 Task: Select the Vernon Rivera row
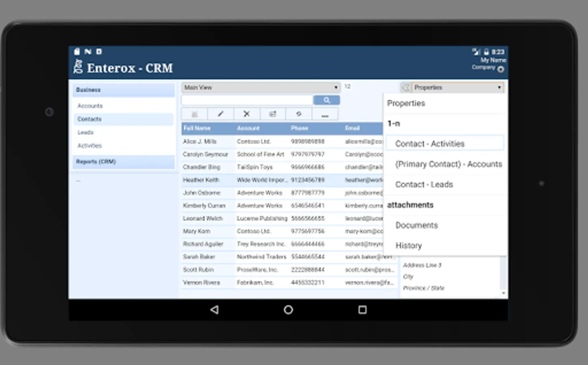289,283
